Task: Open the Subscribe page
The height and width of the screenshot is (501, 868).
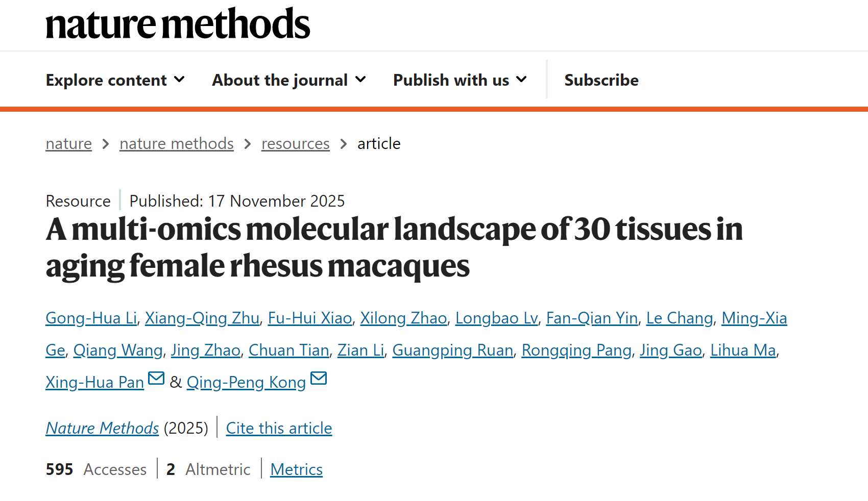Action: (x=601, y=80)
